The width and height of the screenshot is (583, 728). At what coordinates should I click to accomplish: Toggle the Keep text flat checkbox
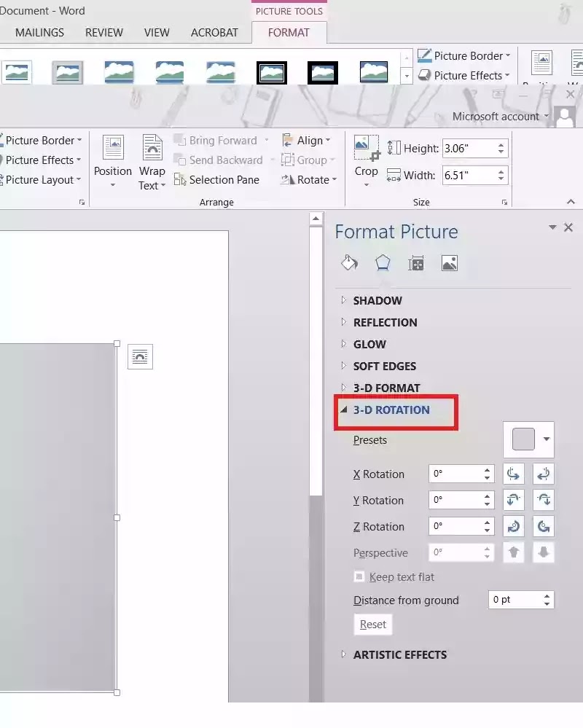coord(359,576)
